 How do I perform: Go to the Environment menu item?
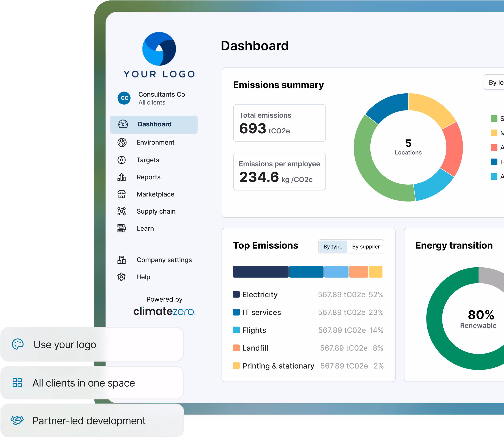click(x=155, y=142)
